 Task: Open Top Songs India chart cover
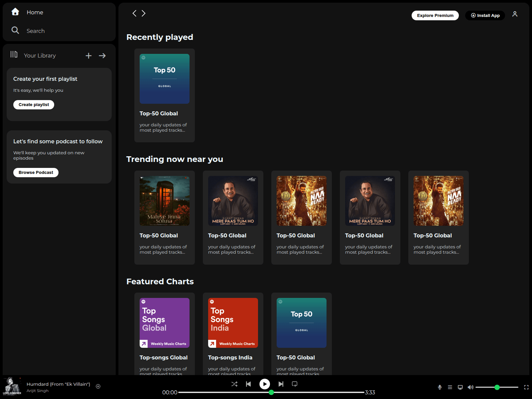coord(233,323)
